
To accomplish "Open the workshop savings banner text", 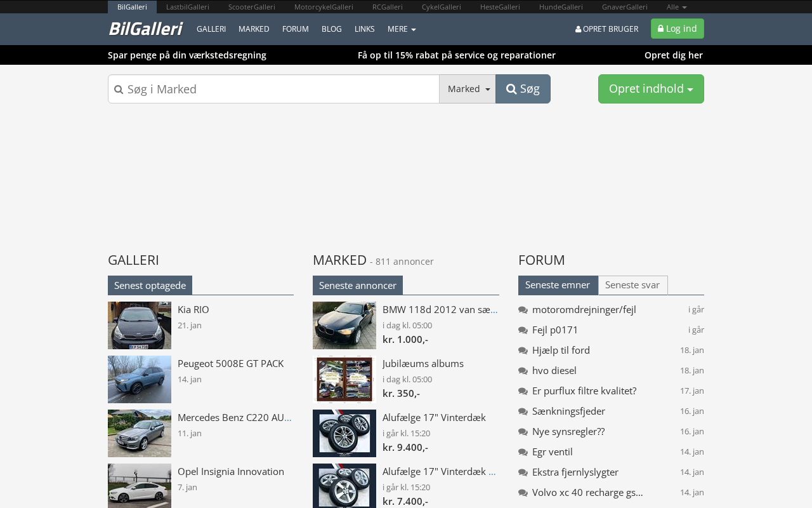I will point(187,55).
